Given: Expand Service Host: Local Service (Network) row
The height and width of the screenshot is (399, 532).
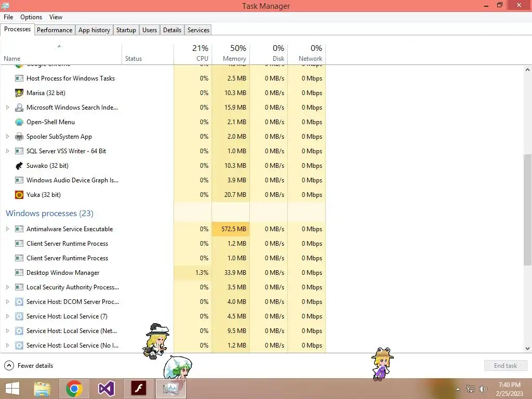Looking at the screenshot, I should [x=7, y=331].
